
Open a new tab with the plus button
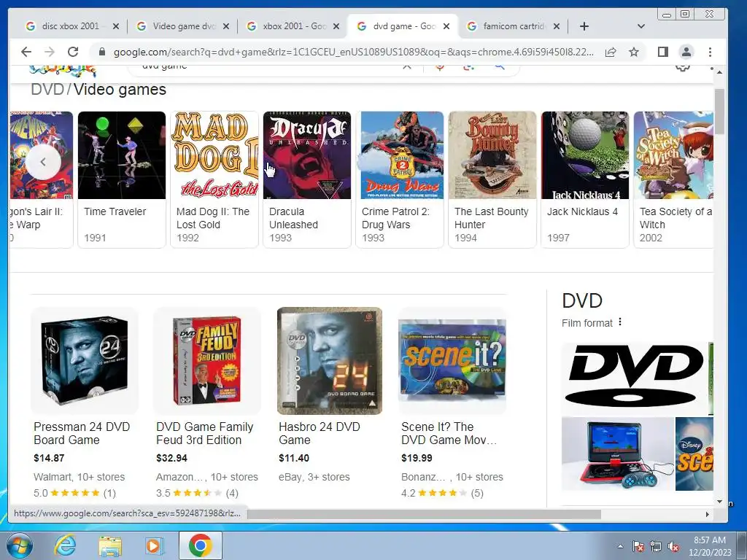click(584, 26)
